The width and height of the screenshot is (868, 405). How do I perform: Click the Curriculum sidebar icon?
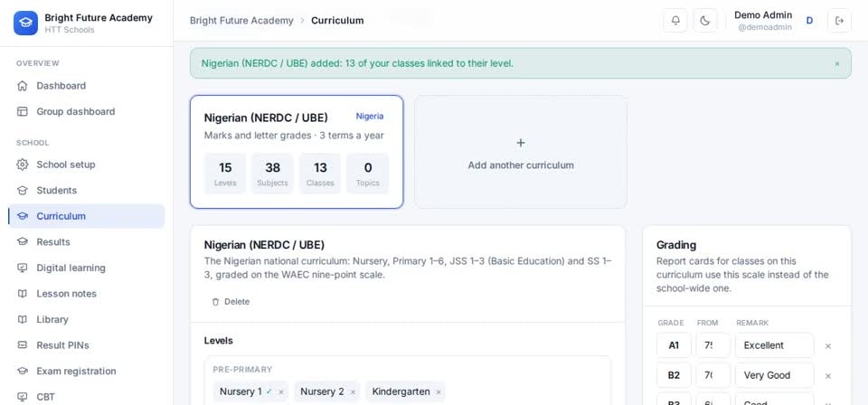pos(22,216)
